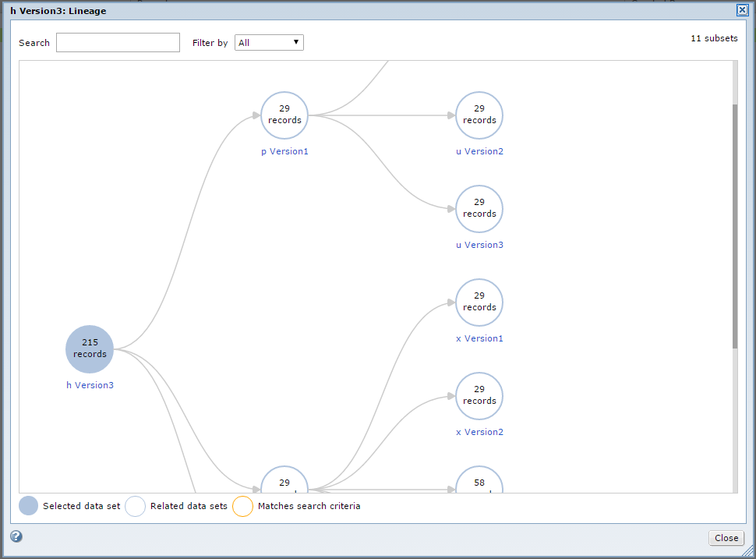Select the p Version1 node circle
Screen dimensions: 756x559
[284, 115]
